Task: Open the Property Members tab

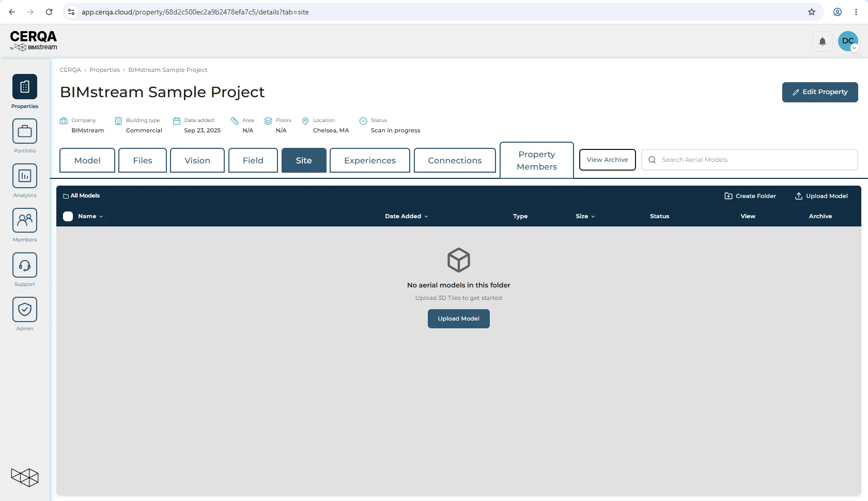Action: coord(537,160)
